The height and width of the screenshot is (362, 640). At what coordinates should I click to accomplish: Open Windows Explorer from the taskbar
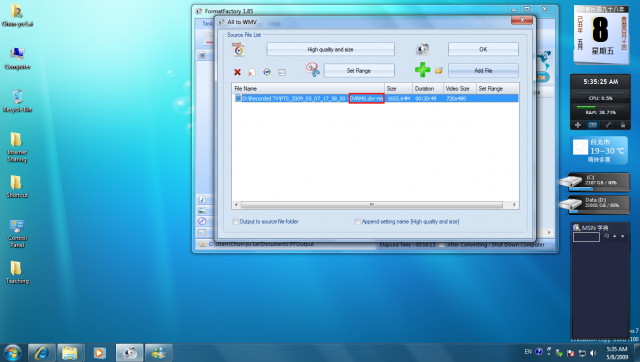70,353
